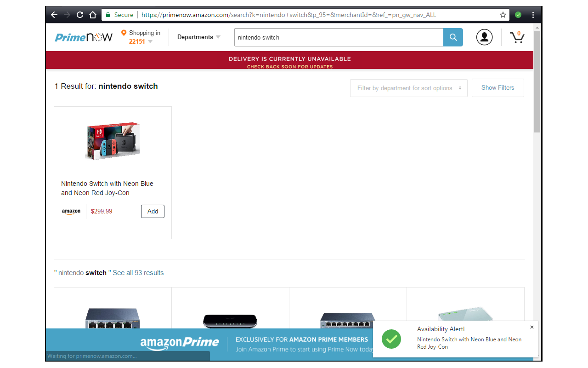Reload the page with refresh icon
This screenshot has height=368, width=588.
pyautogui.click(x=80, y=15)
